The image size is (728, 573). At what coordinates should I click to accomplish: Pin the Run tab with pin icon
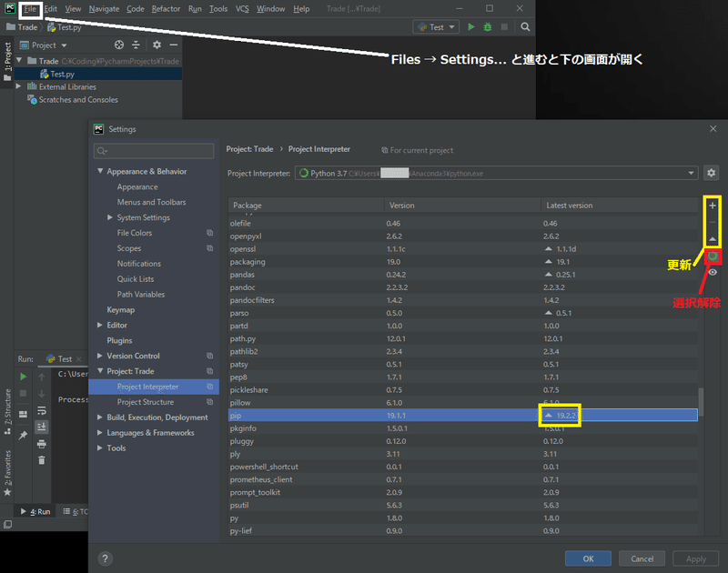24,435
